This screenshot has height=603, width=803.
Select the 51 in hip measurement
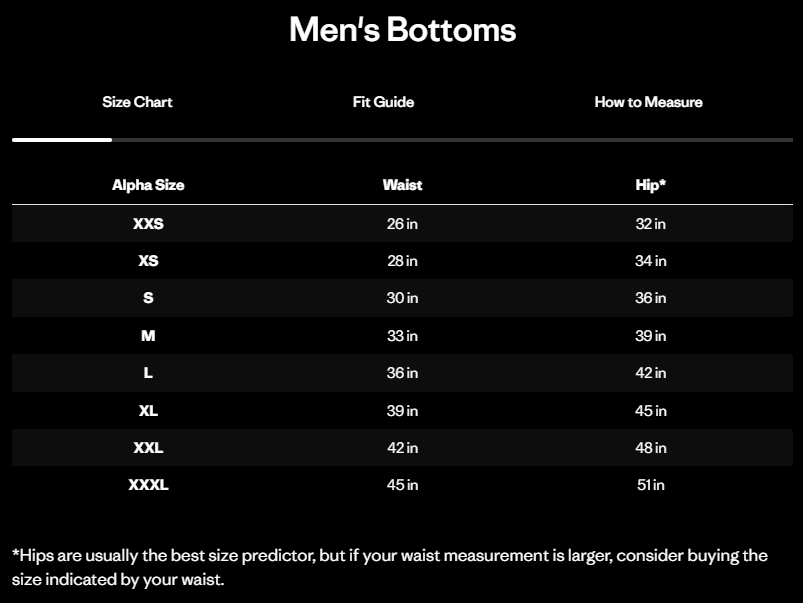tap(650, 485)
